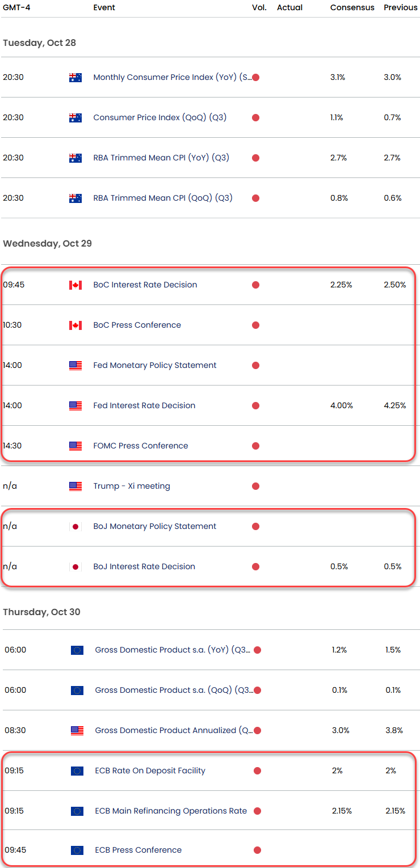This screenshot has height=868, width=420.
Task: Click EU flag beside ECB Rate On Deposit Facility
Action: pos(77,771)
